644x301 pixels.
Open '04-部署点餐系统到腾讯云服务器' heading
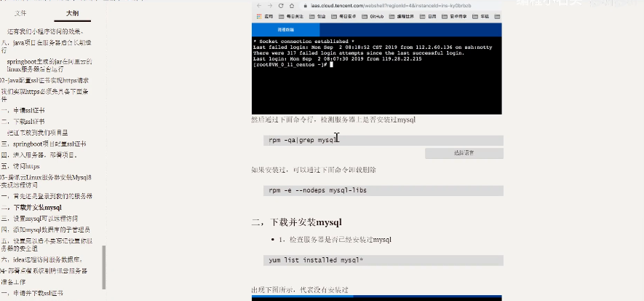[44, 271]
